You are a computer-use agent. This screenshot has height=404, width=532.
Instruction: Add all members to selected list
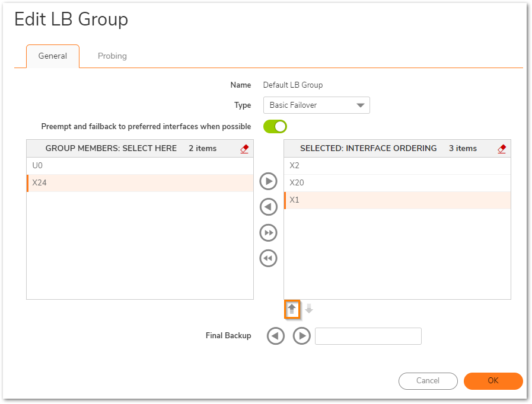[269, 233]
